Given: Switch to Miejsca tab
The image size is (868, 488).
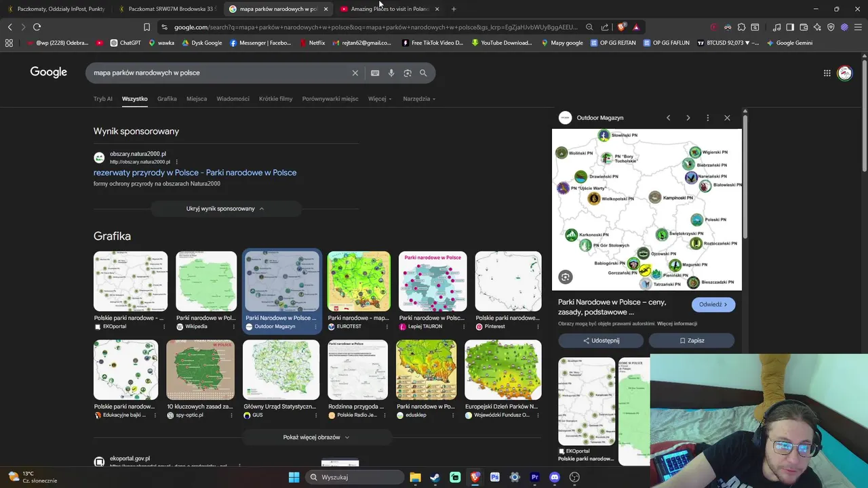Looking at the screenshot, I should click(197, 99).
